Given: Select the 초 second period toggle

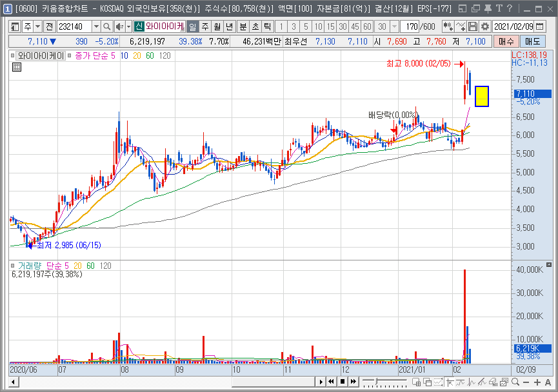Looking at the screenshot, I should [x=255, y=26].
